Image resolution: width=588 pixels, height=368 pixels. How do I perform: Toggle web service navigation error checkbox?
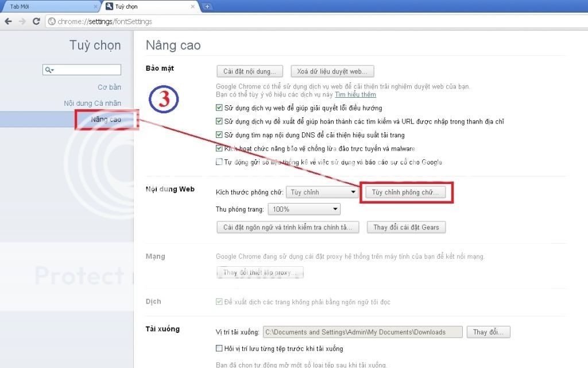tap(219, 108)
